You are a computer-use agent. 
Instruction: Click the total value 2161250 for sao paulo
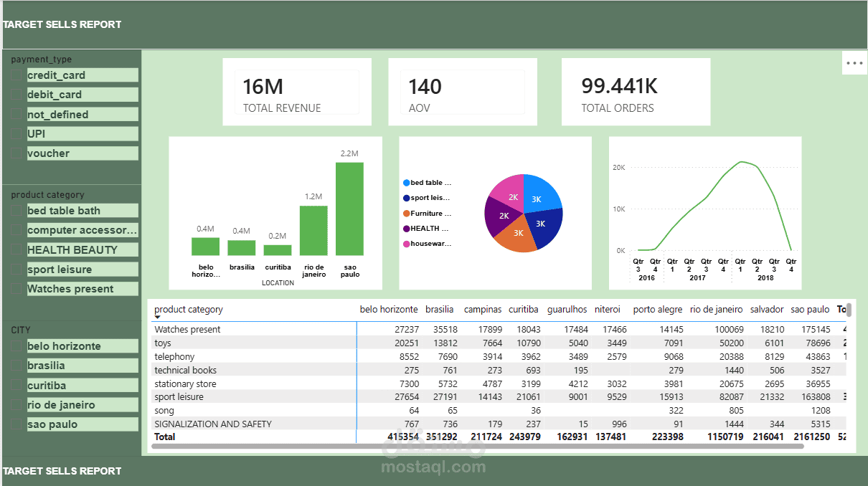tap(812, 437)
